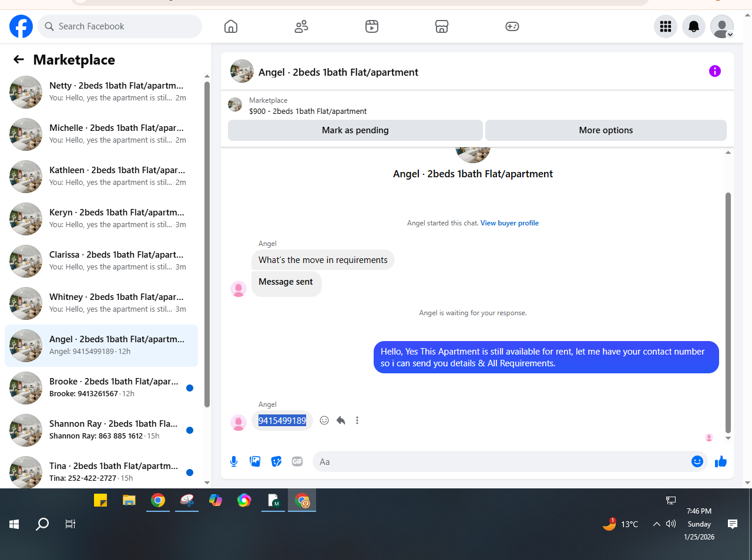Open View buyer profile link
The width and height of the screenshot is (752, 560).
click(509, 223)
